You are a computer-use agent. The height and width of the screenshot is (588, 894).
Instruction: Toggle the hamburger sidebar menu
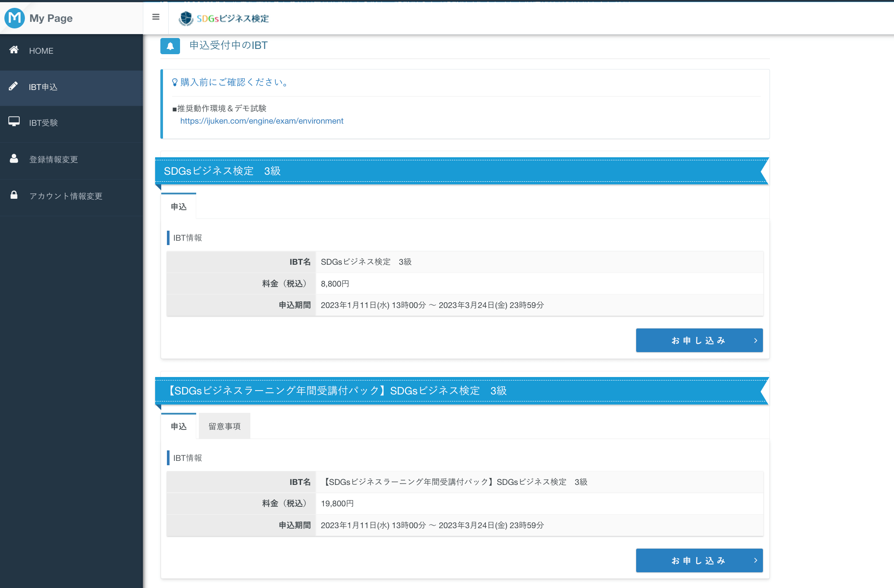(156, 17)
